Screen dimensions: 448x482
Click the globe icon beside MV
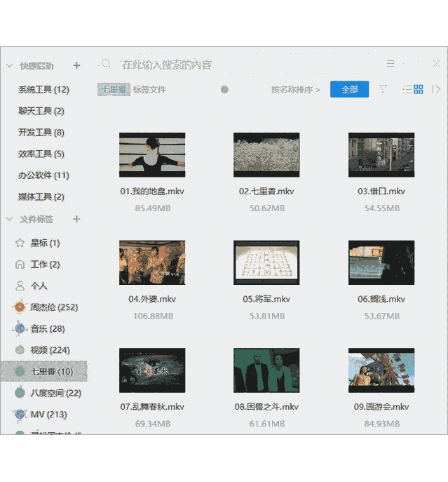pos(20,415)
